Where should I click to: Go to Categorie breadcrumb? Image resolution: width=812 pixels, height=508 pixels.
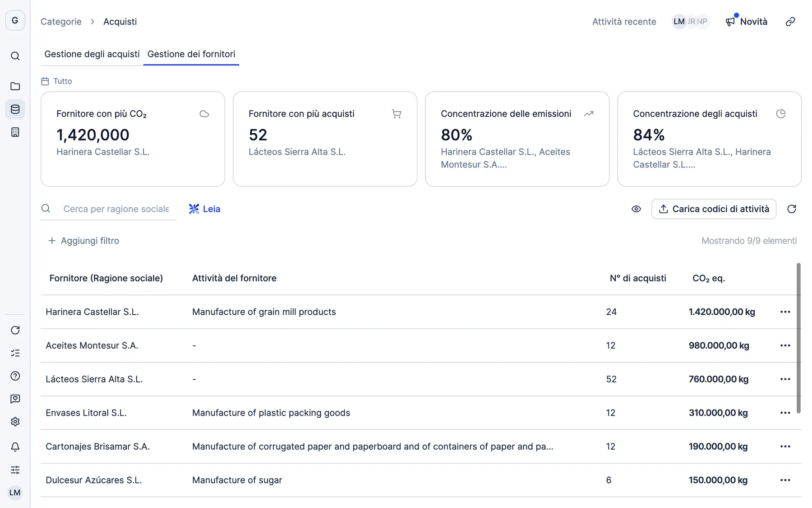point(61,22)
